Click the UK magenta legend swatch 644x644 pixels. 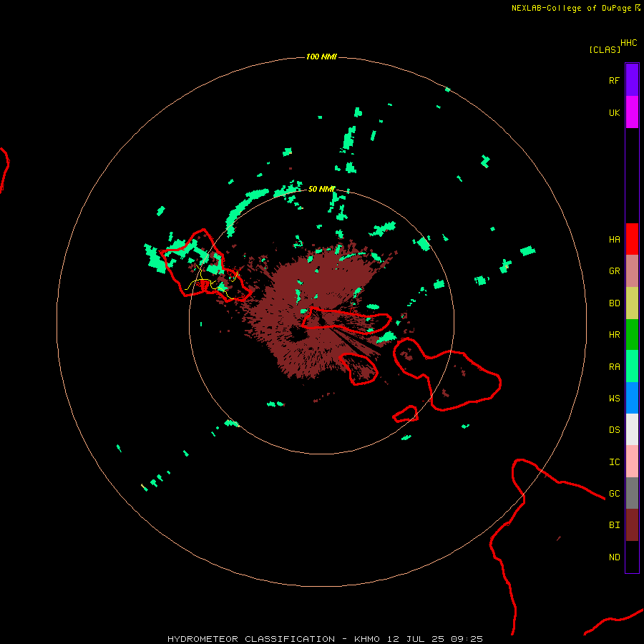point(632,112)
